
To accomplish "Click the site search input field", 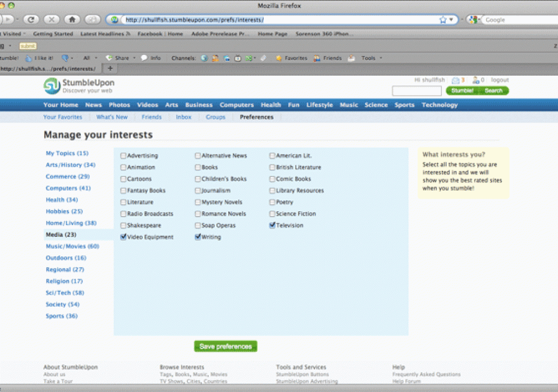I will pos(417,91).
